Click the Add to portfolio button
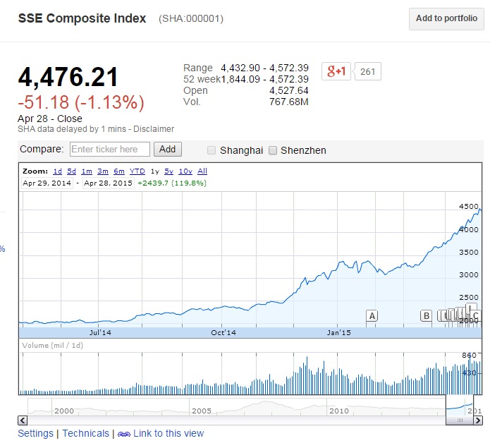Screen dimensions: 490x448 coord(446,19)
